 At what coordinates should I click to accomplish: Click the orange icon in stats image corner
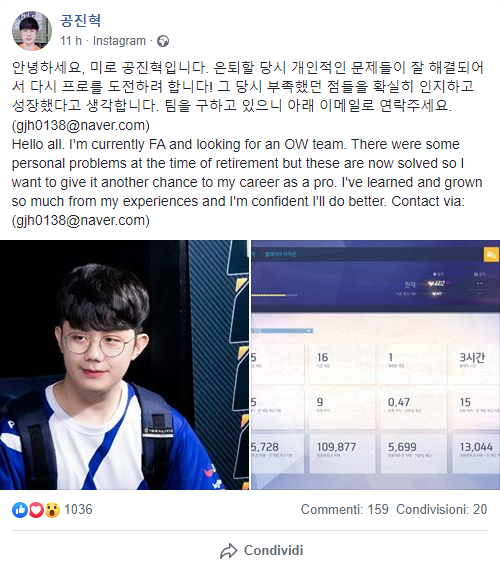[491, 254]
